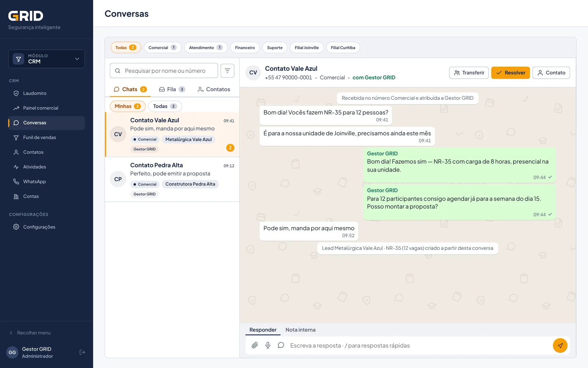588x368 pixels.
Task: Filter by Todas queue chip
Action: (x=126, y=47)
